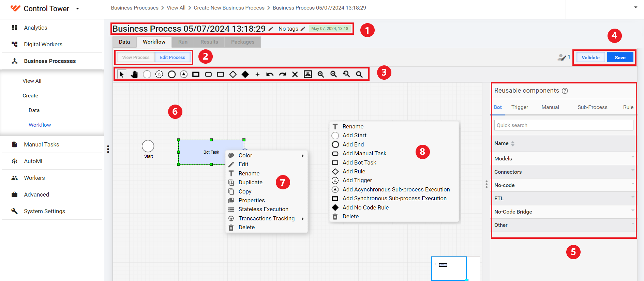
Task: Switch to Edit Process mode
Action: click(x=173, y=57)
